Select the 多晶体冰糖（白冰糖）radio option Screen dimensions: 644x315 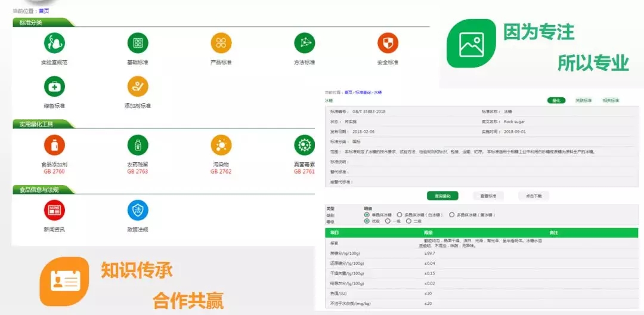[x=399, y=215]
